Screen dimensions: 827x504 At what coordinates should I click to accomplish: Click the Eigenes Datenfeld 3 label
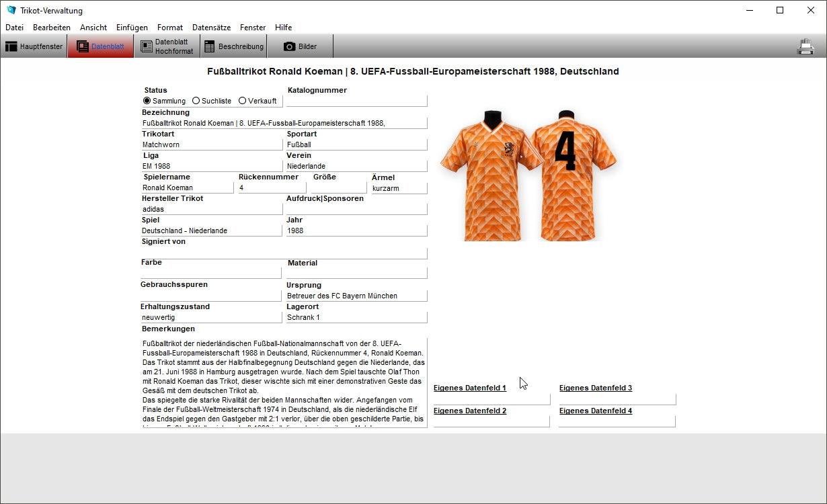coord(595,388)
